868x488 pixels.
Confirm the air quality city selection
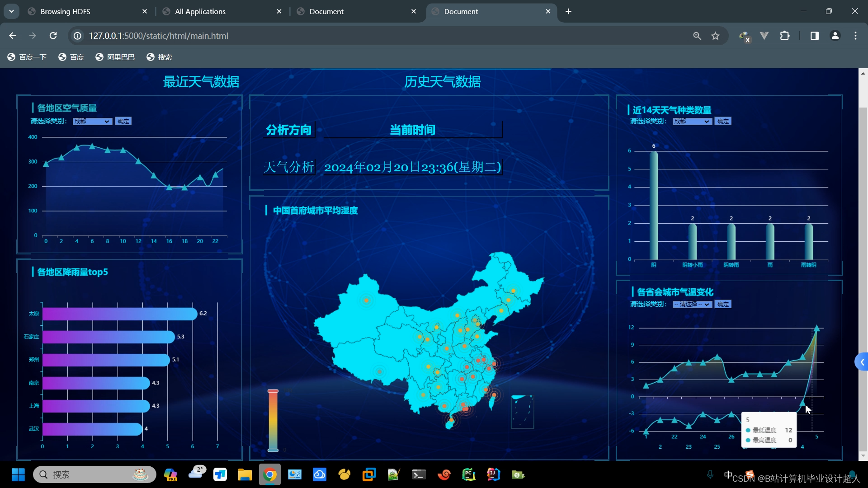(x=123, y=121)
